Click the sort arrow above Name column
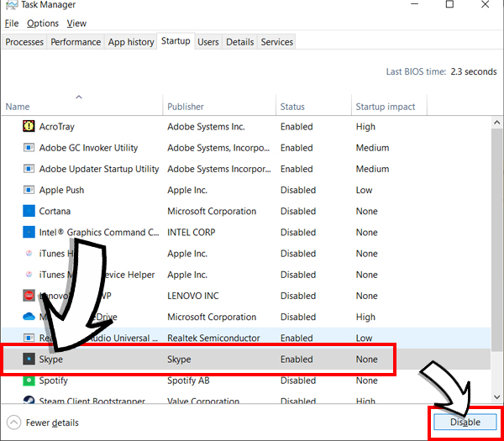The image size is (504, 441). point(79,97)
